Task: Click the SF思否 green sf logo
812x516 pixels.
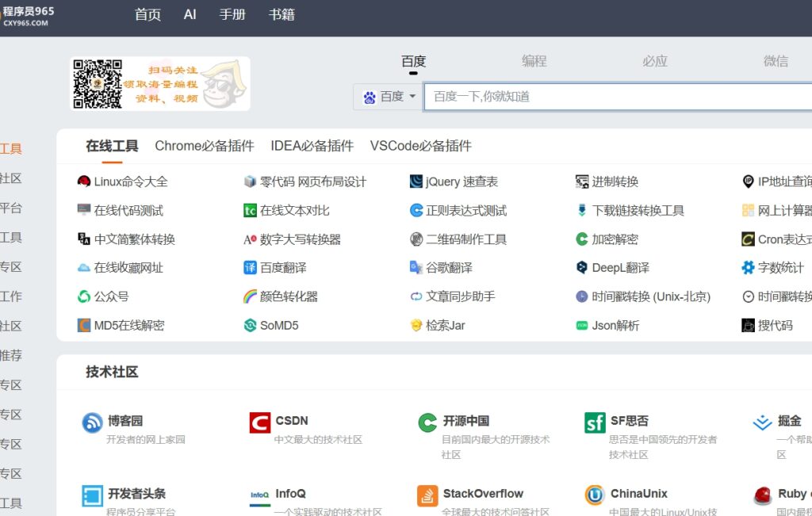Action: [595, 422]
